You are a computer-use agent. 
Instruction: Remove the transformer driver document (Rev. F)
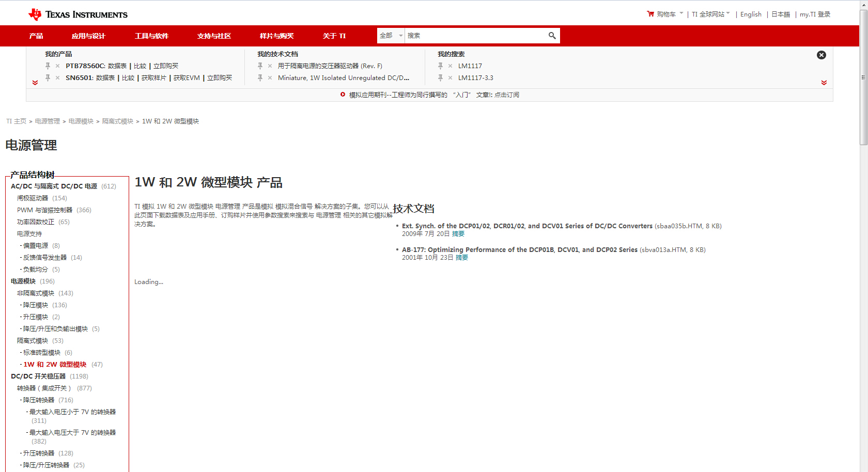point(270,66)
